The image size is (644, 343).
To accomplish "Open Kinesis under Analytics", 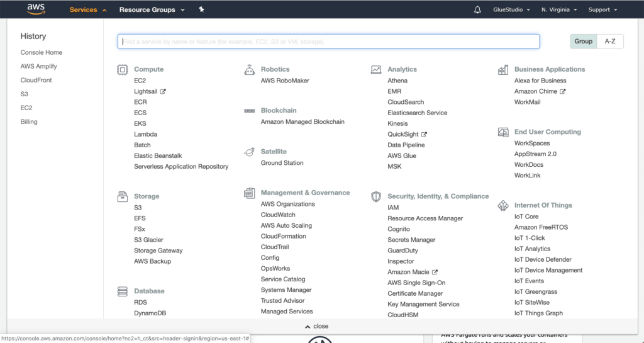I will pos(397,123).
